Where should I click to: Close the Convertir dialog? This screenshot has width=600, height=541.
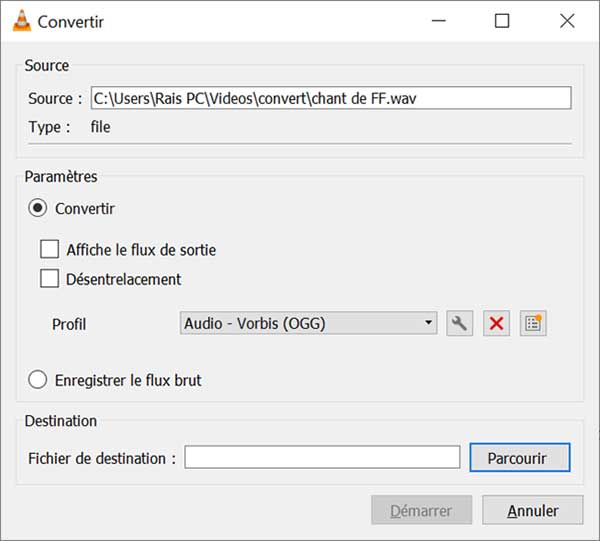tap(567, 21)
